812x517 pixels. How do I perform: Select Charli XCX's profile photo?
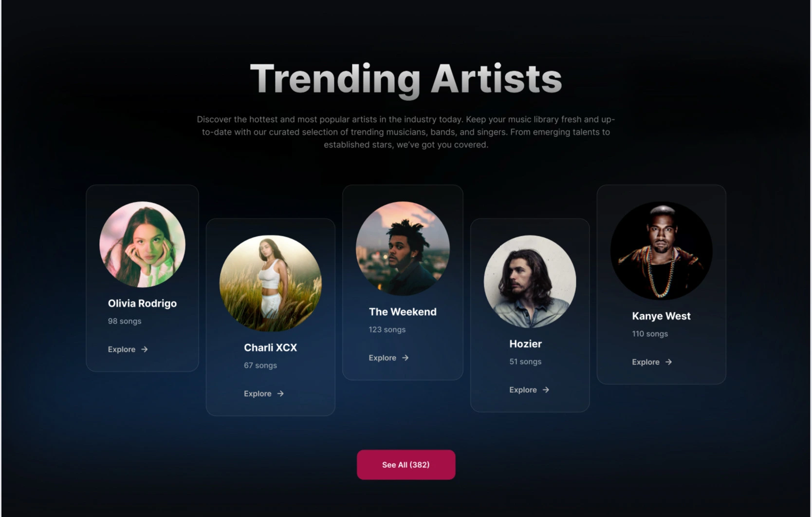271,284
